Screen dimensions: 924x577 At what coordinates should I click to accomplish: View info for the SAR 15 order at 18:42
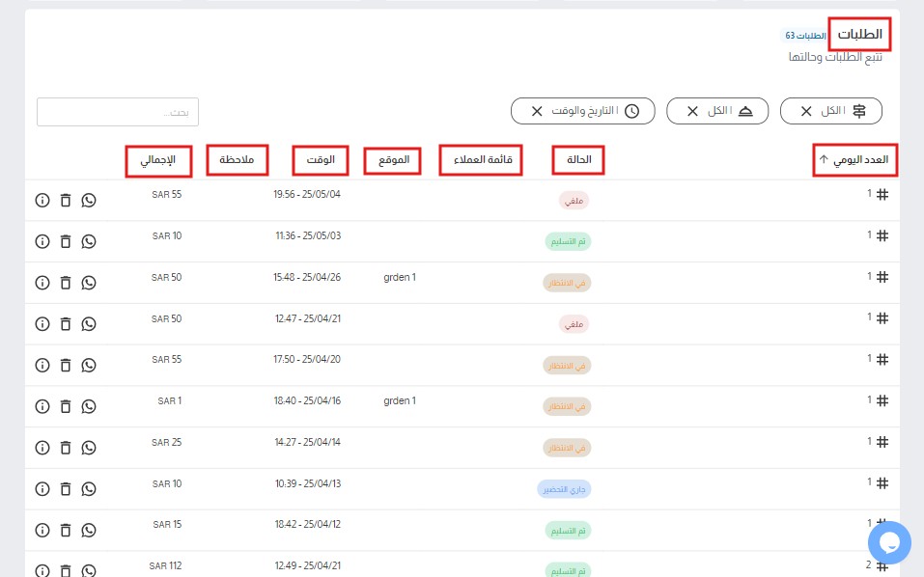[42, 530]
